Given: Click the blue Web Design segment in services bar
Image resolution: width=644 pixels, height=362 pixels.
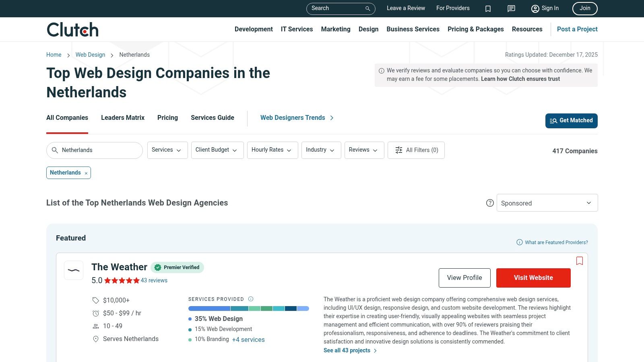Looking at the screenshot, I should 209,309.
